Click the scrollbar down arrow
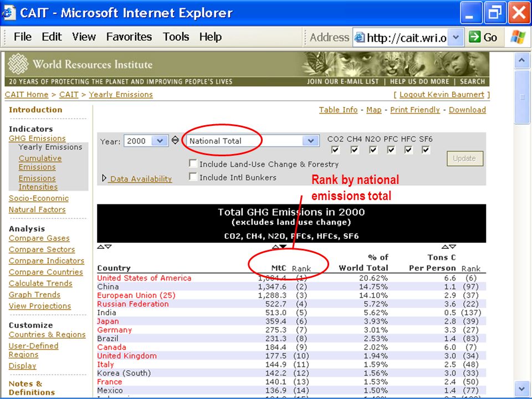This screenshot has width=532, height=399. pos(522,388)
